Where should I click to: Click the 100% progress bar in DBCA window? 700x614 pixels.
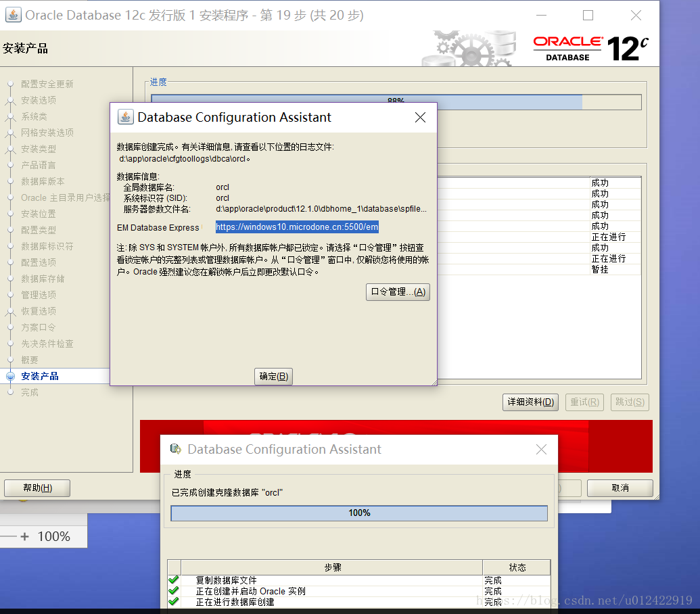(x=359, y=513)
